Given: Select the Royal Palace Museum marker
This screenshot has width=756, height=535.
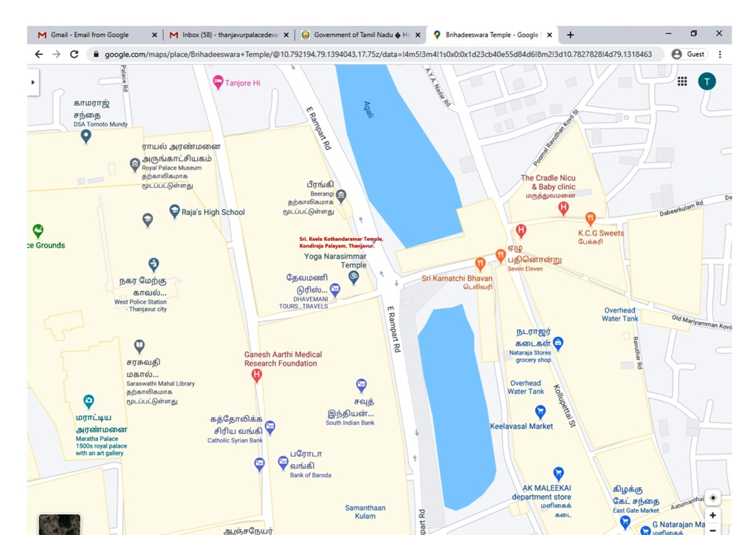Looking at the screenshot, I should (135, 164).
